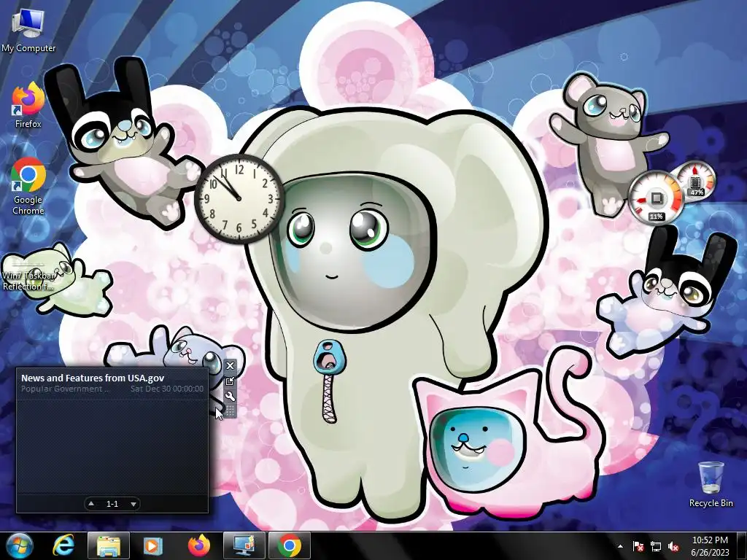Select the Win7 Taskbar Reflection desktop file
Image resolution: width=747 pixels, height=560 pixels.
pos(28,275)
